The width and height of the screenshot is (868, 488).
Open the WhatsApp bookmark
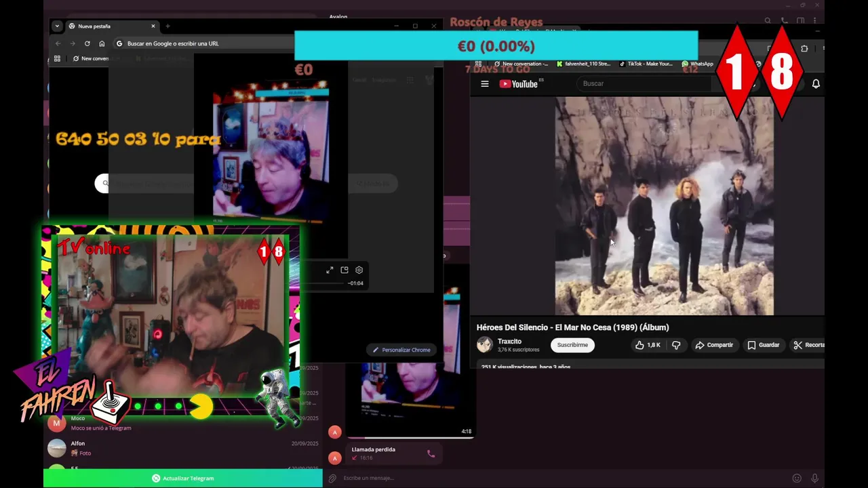coord(697,64)
